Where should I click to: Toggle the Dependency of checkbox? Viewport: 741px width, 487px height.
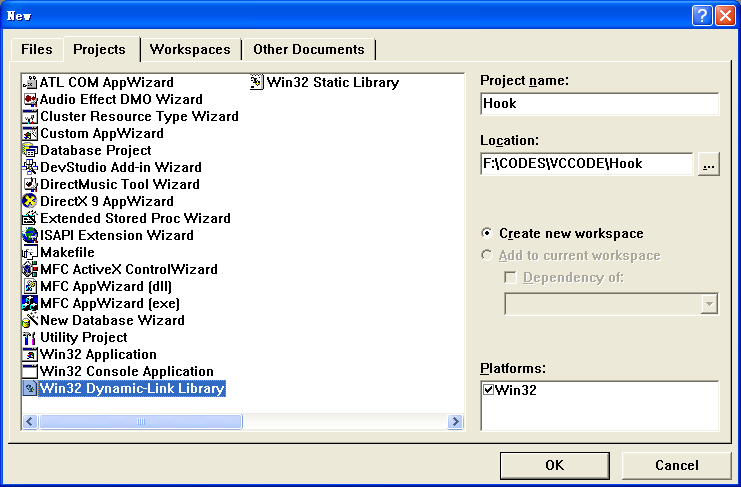pyautogui.click(x=510, y=277)
